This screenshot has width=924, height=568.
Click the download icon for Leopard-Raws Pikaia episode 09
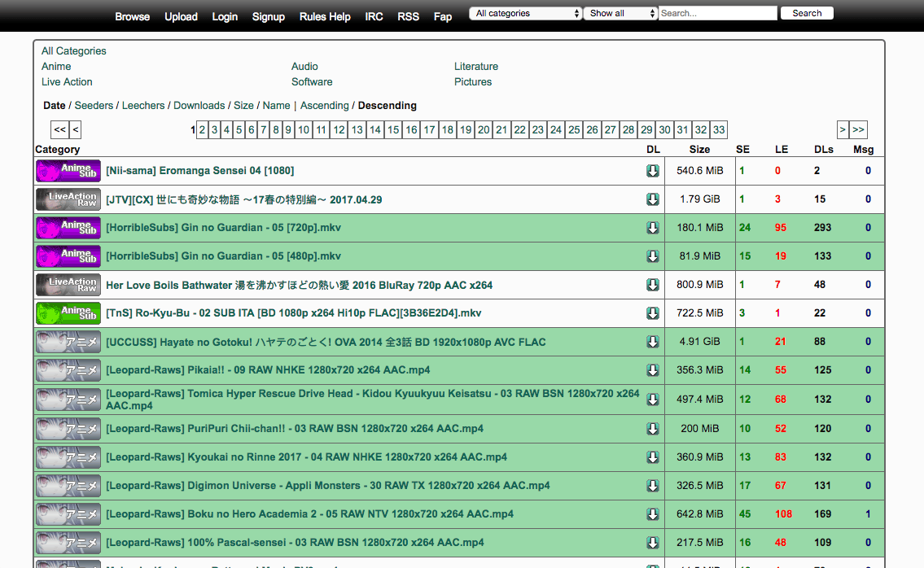click(x=653, y=369)
